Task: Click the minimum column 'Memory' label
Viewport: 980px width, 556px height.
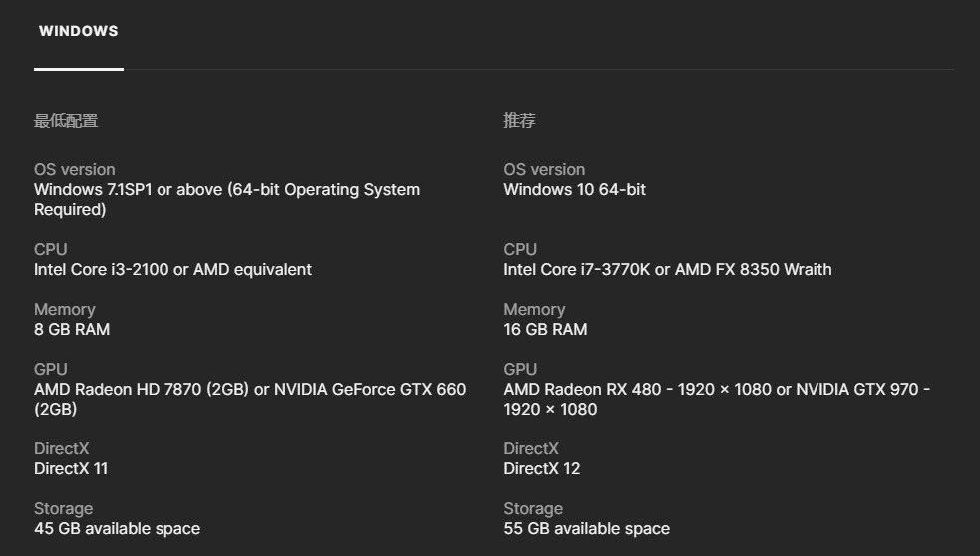Action: [x=65, y=309]
